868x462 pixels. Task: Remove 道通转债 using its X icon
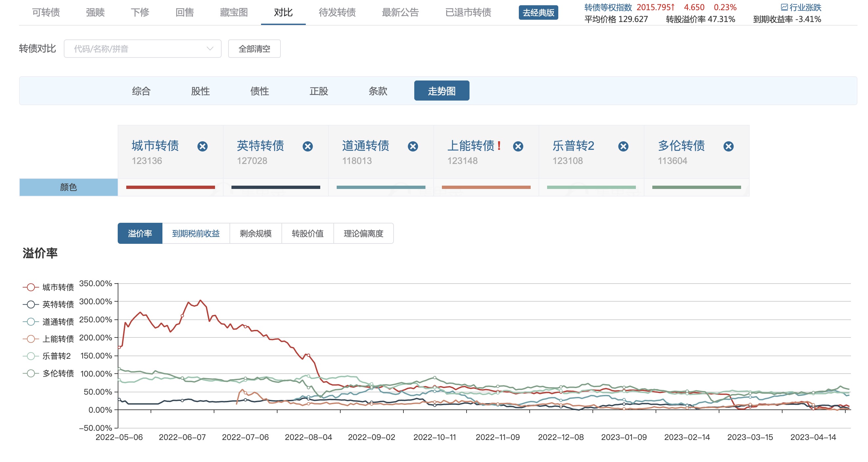(413, 147)
